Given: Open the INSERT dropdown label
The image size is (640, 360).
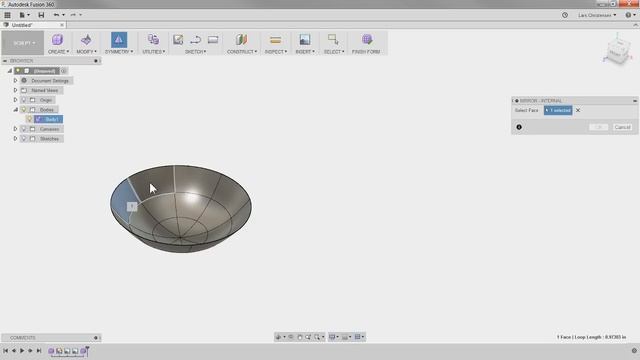Looking at the screenshot, I should 305,52.
